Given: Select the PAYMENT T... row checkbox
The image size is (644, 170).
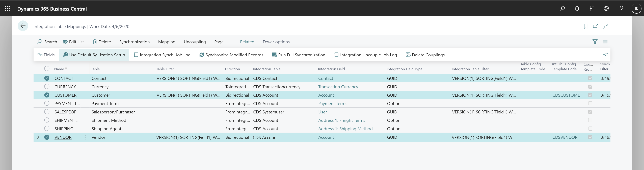Looking at the screenshot, I should 47,103.
